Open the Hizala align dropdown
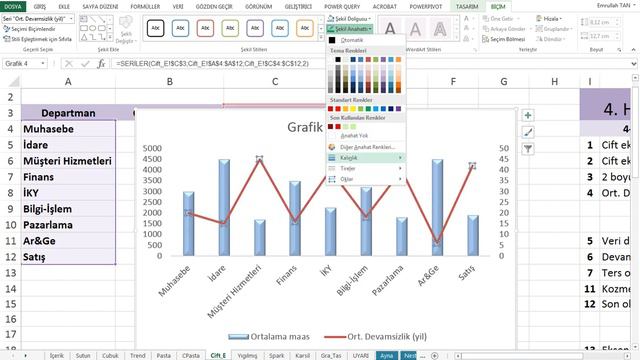640x360 pixels. (549, 19)
